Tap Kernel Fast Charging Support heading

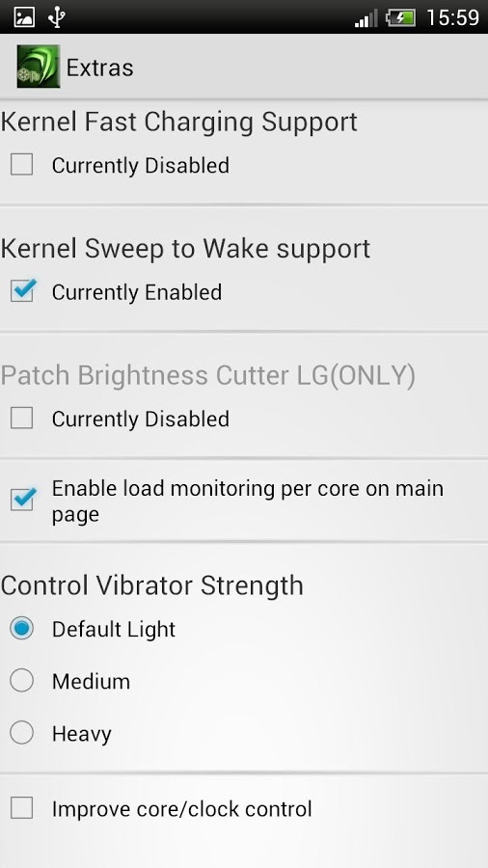(x=179, y=122)
